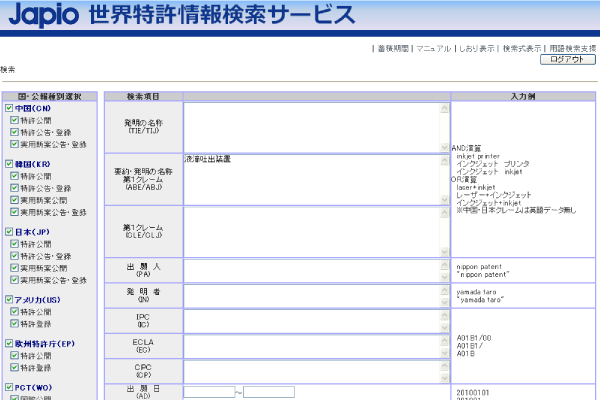Viewport: 600px width, 400px height.
Task: Click the IPC (IC) input field
Action: click(x=316, y=320)
